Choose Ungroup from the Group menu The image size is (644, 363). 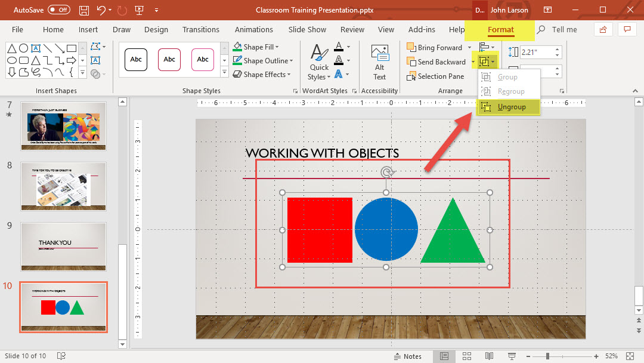pos(510,107)
